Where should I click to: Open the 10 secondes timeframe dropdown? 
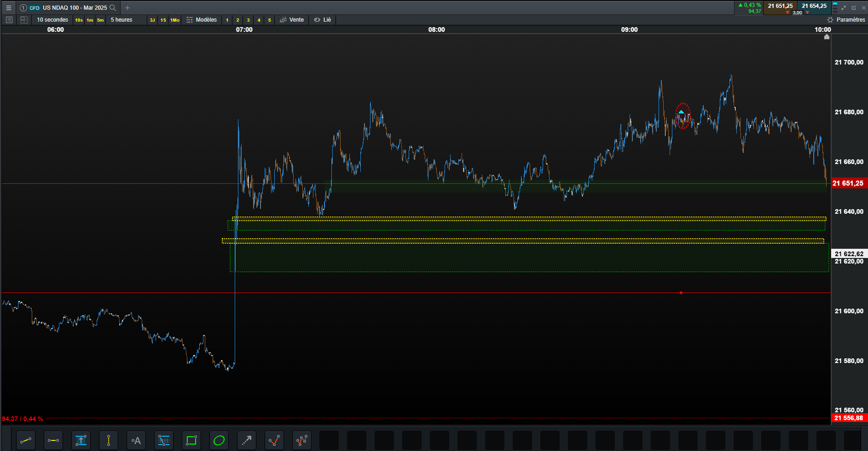pyautogui.click(x=52, y=20)
